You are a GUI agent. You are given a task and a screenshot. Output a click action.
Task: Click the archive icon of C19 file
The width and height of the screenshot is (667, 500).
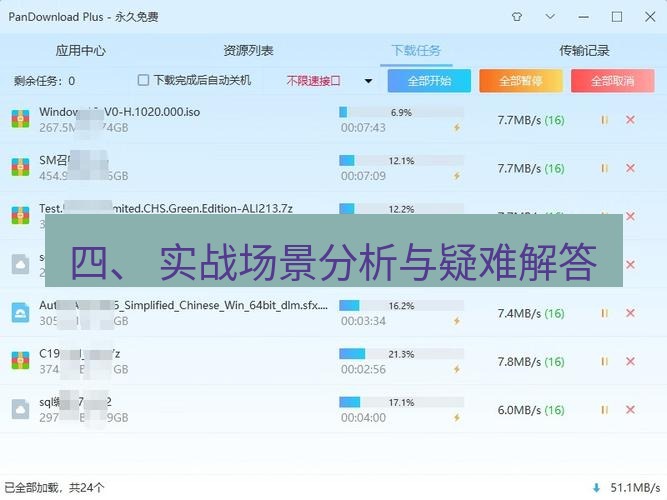pyautogui.click(x=20, y=360)
